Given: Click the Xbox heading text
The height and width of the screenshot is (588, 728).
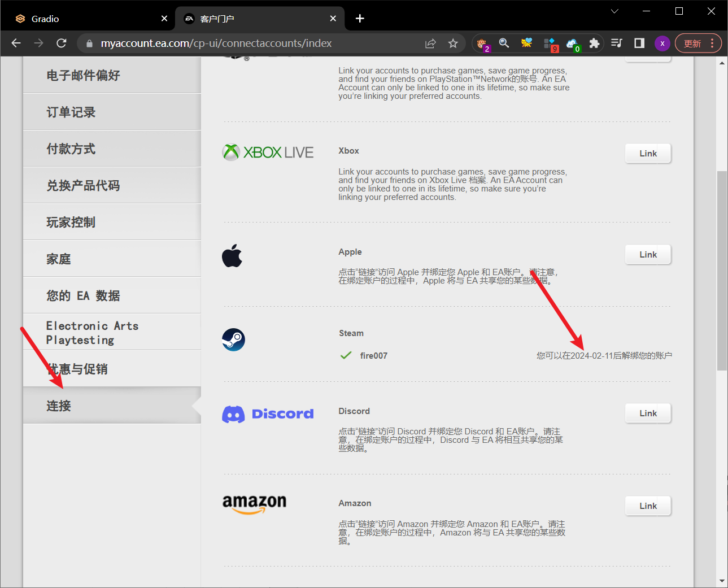Looking at the screenshot, I should tap(348, 151).
